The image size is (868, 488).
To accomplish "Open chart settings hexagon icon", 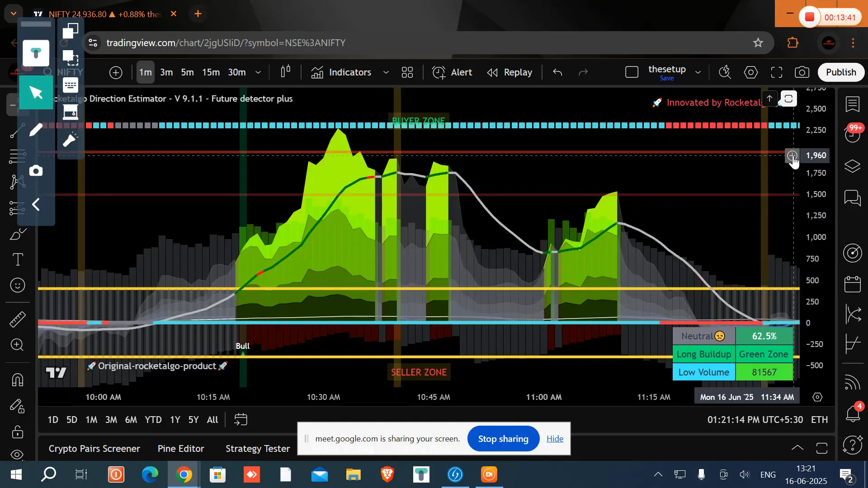I will [x=751, y=72].
